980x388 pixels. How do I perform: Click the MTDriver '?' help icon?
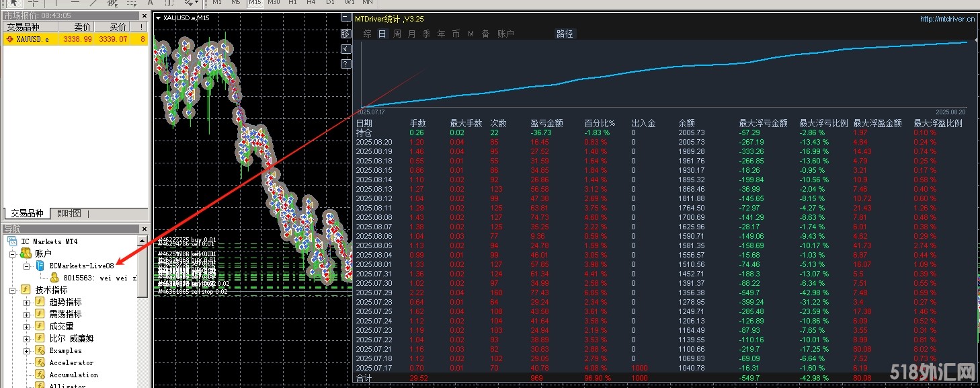[345, 64]
